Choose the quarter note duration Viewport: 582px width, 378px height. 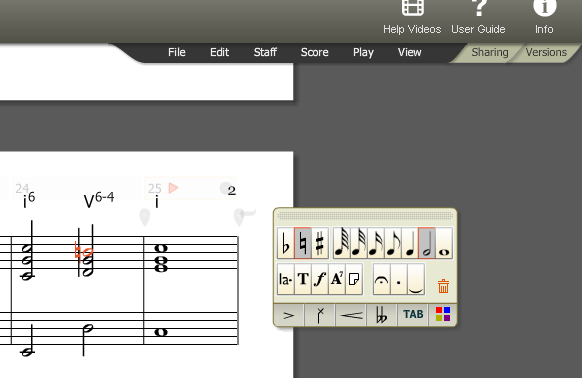pos(409,243)
